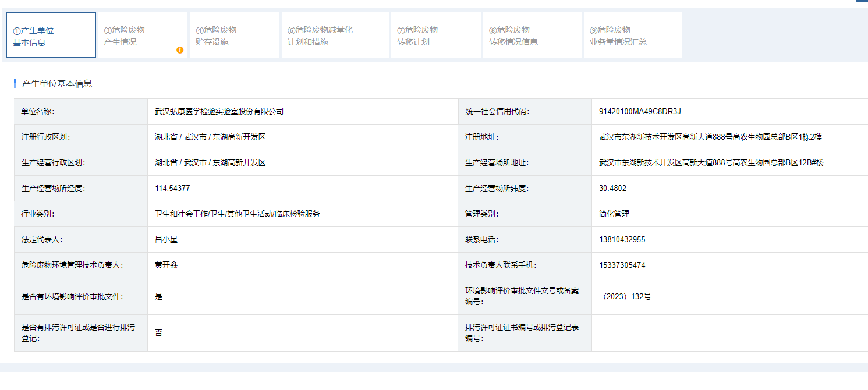This screenshot has height=390, width=868.
Task: Click management category 简化管理
Action: click(x=614, y=214)
